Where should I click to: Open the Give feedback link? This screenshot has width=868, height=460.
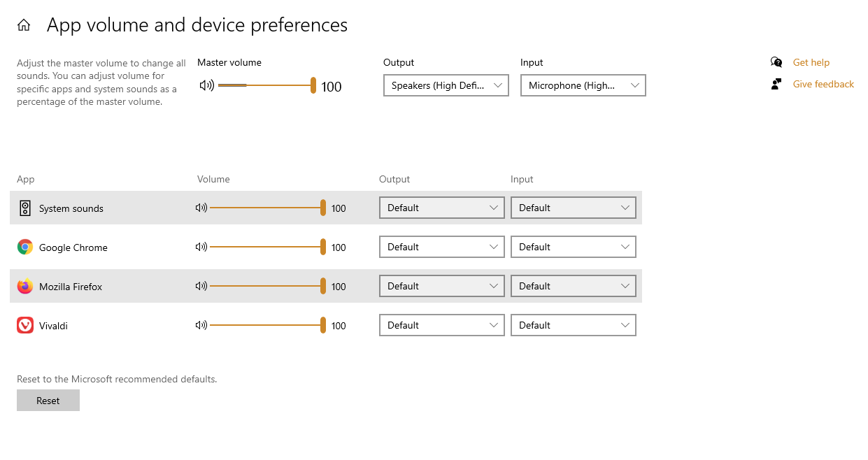tap(823, 84)
